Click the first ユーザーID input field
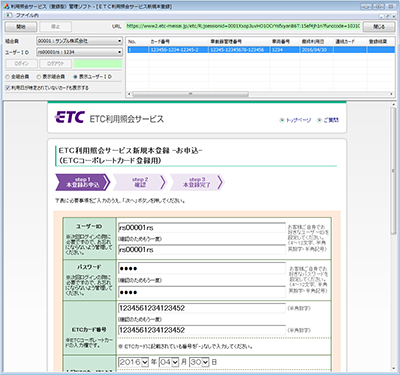This screenshot has height=375, width=400. pos(202,228)
